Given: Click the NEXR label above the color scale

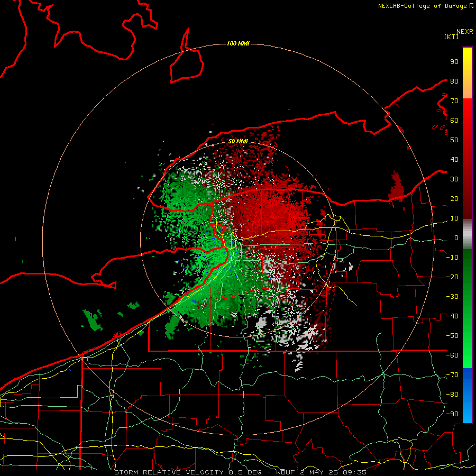Looking at the screenshot, I should 465,32.
